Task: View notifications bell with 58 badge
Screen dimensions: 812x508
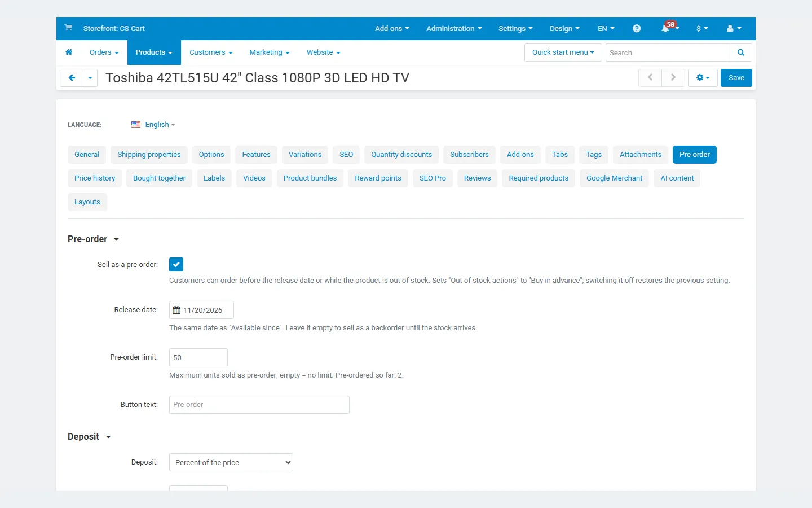Action: coord(669,28)
